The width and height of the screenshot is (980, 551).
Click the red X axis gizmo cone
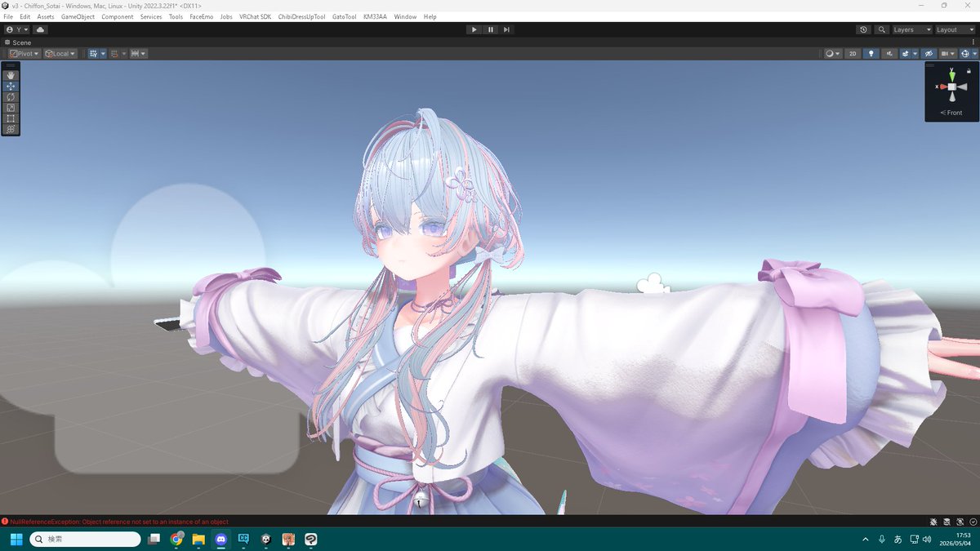click(942, 87)
